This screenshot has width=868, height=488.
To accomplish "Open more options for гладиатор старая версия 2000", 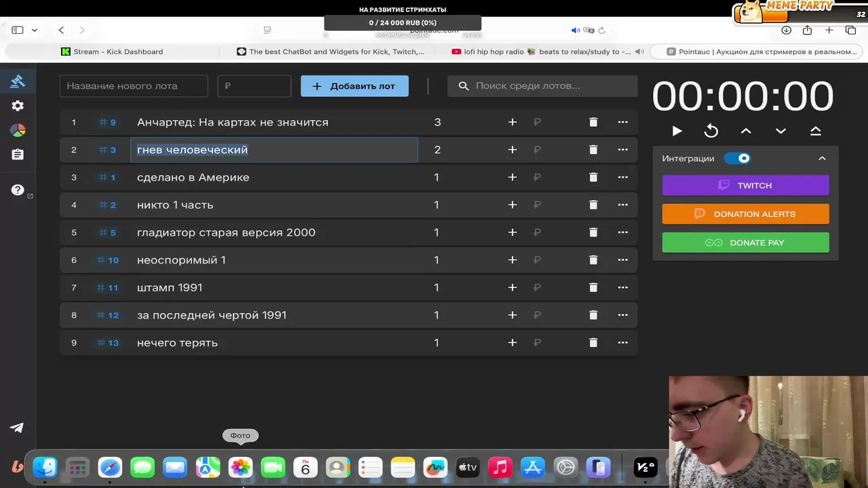I will coord(623,232).
